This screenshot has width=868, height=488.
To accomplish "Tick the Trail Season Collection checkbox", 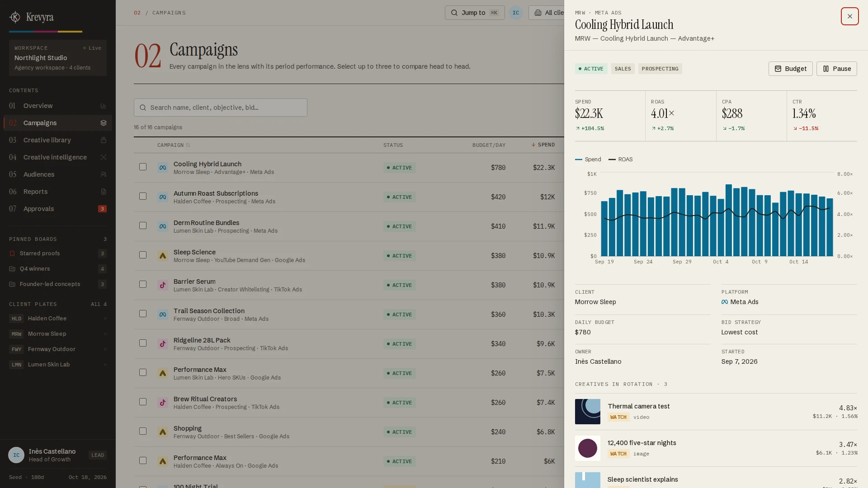I will (143, 314).
